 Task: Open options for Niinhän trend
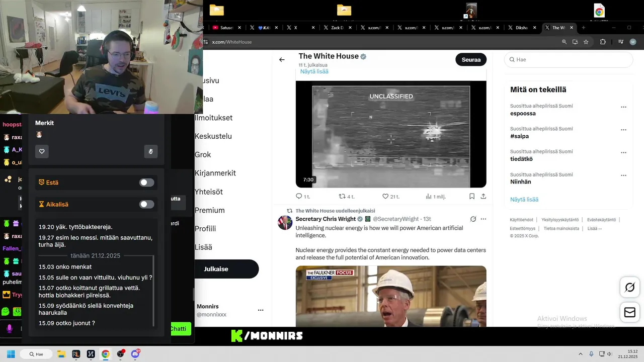point(623,175)
